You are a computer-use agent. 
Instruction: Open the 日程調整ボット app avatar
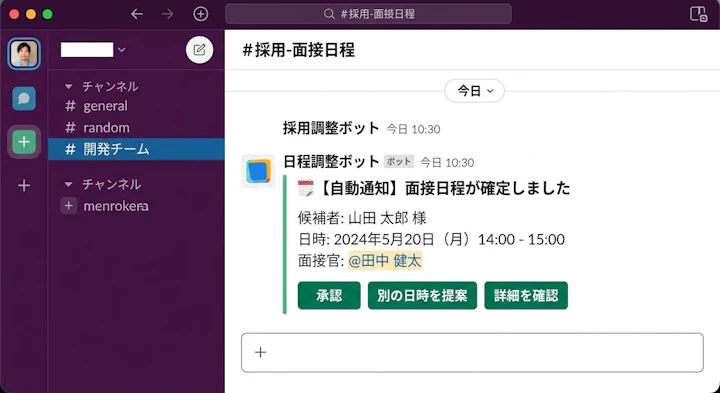pos(258,171)
